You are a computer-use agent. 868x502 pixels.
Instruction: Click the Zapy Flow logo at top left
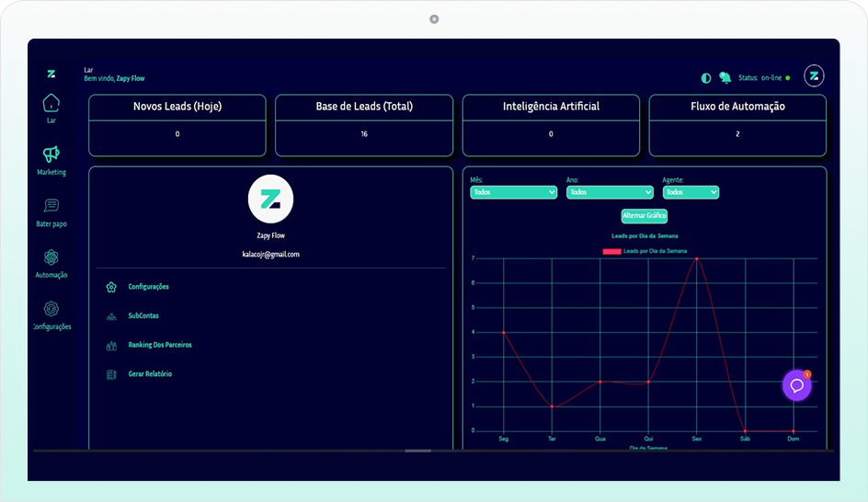tap(51, 74)
